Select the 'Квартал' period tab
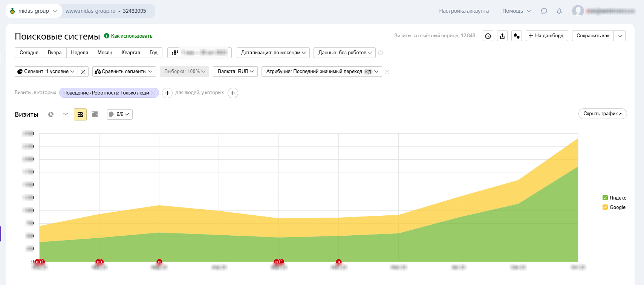644x285 pixels. point(131,53)
